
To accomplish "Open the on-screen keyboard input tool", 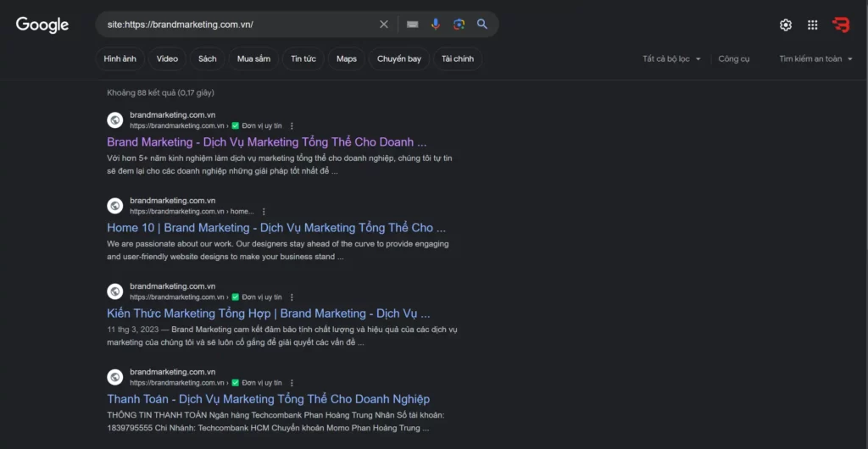I will [412, 25].
